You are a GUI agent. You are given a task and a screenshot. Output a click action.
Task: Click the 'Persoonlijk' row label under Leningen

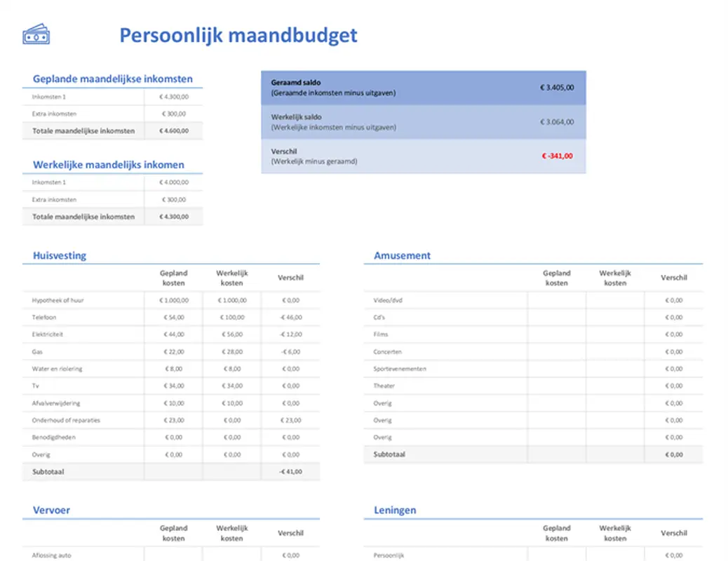[389, 555]
